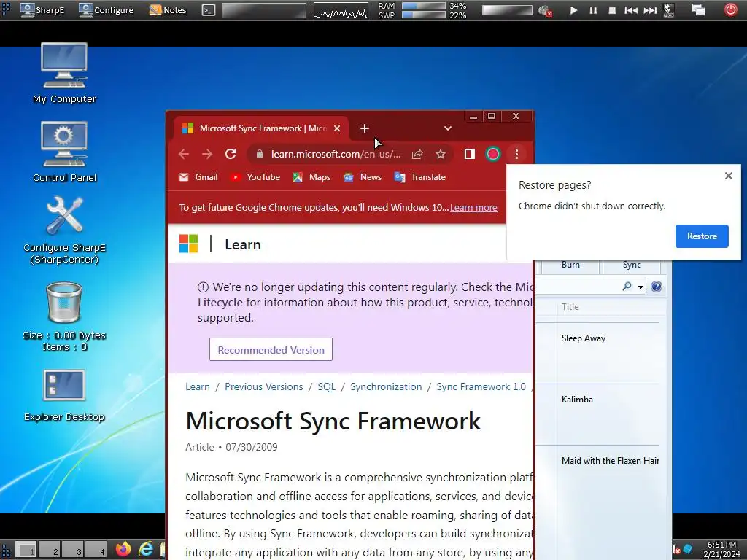Click Restore in Restore pages popup
This screenshot has width=747, height=560.
tap(702, 236)
